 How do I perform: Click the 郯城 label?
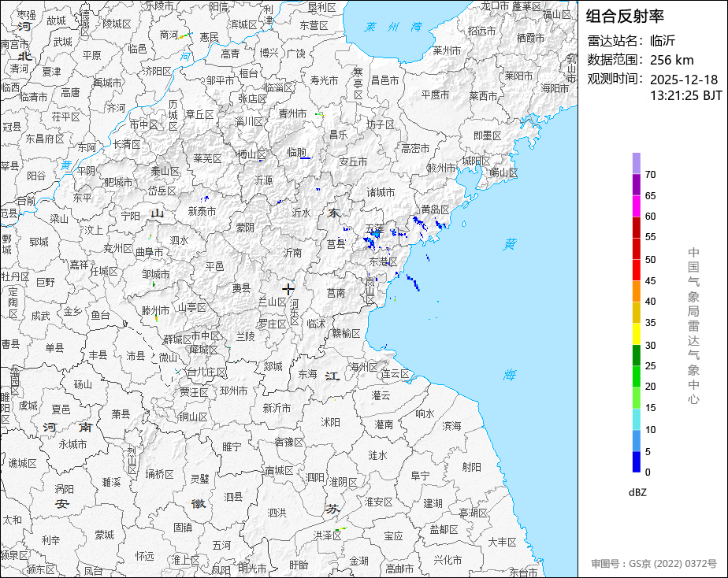(x=273, y=366)
